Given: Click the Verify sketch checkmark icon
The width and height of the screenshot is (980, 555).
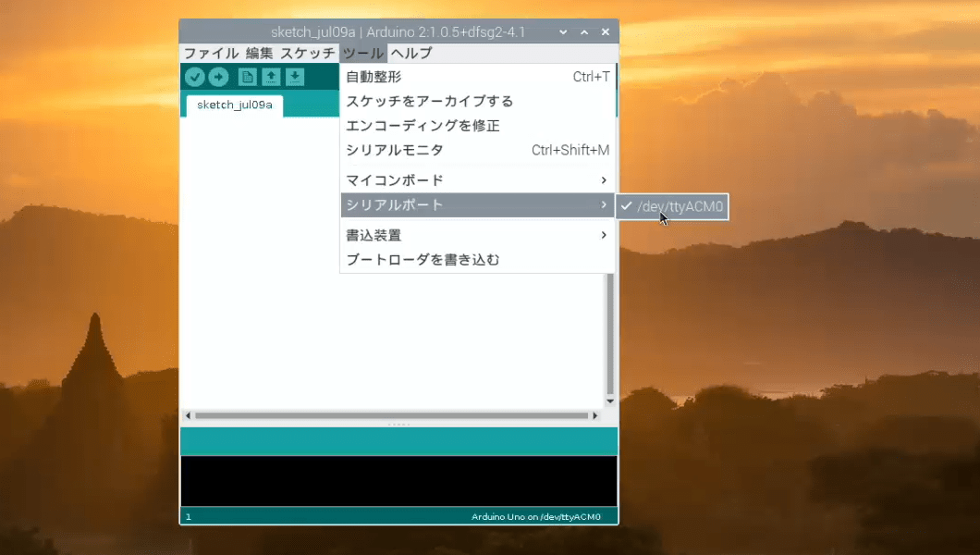Looking at the screenshot, I should coord(194,77).
